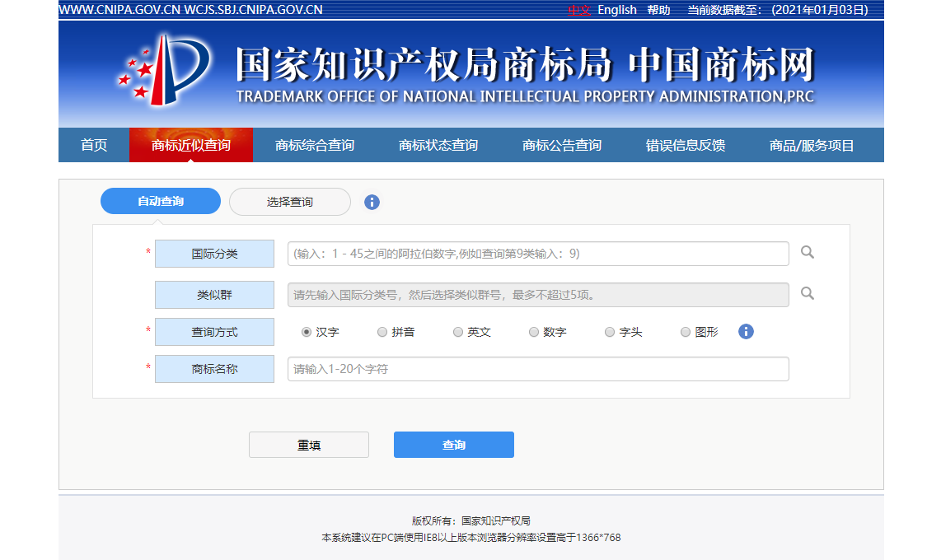This screenshot has height=560, width=927.
Task: Open 商标综合查询 in navigation bar
Action: click(x=315, y=146)
